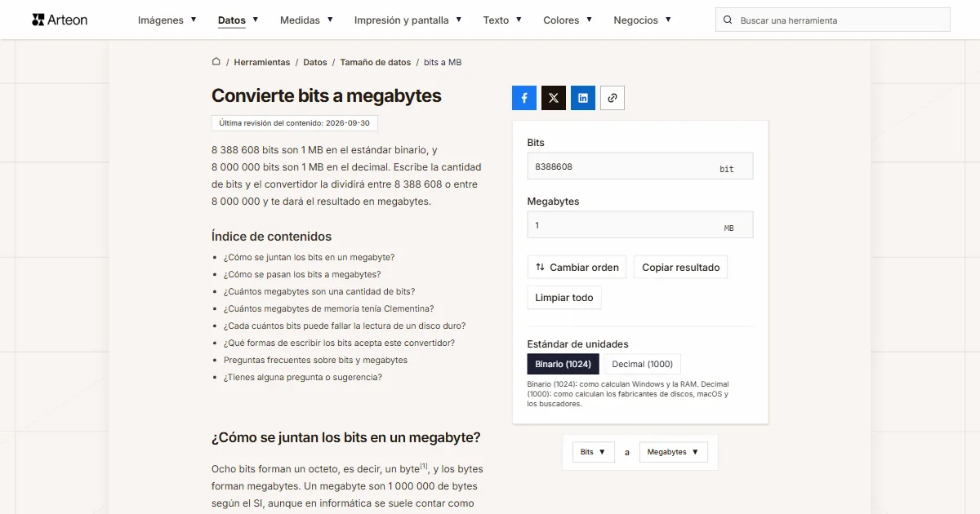Copy the page link icon

[x=612, y=98]
